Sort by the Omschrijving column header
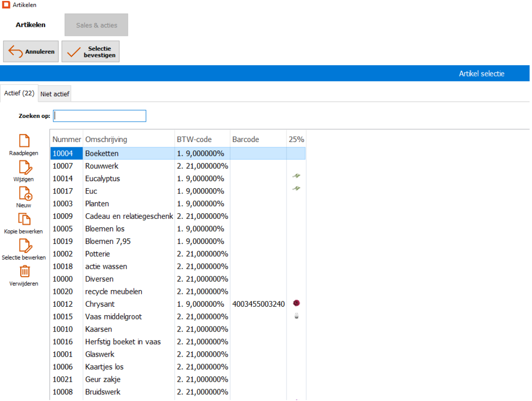 [x=106, y=139]
